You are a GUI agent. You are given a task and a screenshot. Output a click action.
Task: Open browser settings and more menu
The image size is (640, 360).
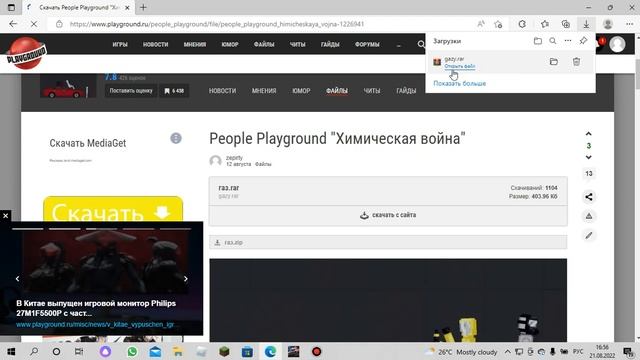[629, 24]
